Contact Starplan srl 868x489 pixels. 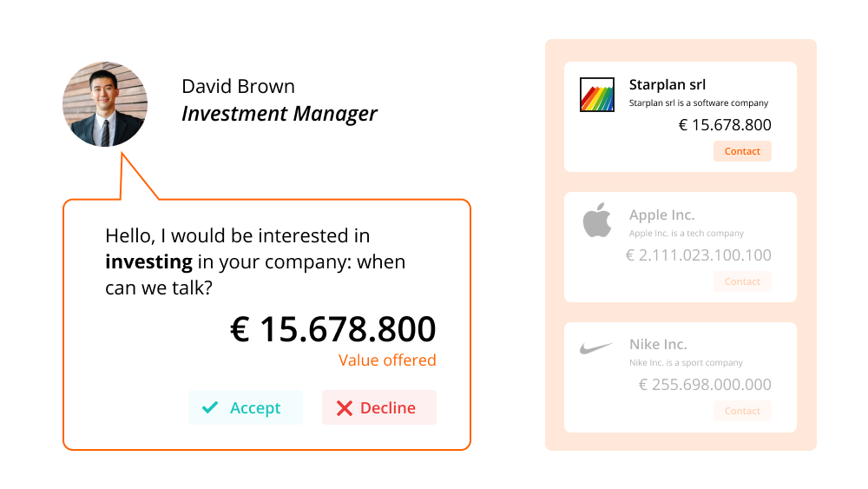[742, 151]
